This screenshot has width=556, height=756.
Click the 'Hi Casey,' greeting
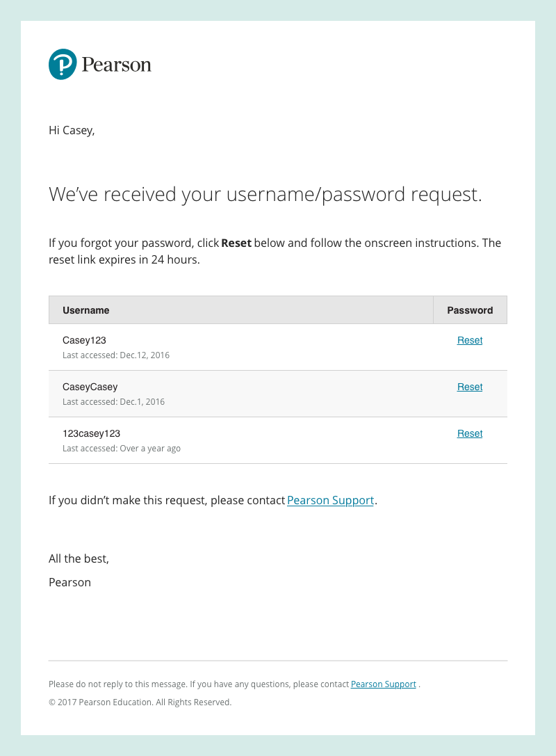pyautogui.click(x=72, y=130)
